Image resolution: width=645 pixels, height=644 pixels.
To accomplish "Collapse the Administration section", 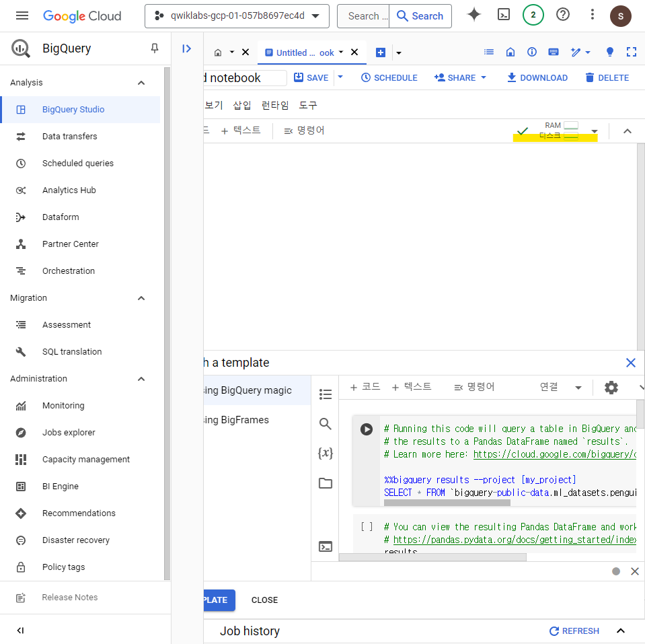I will tap(141, 379).
